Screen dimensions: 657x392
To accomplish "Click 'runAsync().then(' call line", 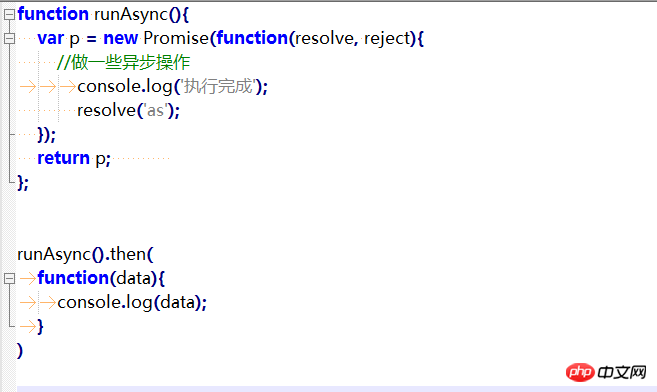I will click(x=85, y=254).
